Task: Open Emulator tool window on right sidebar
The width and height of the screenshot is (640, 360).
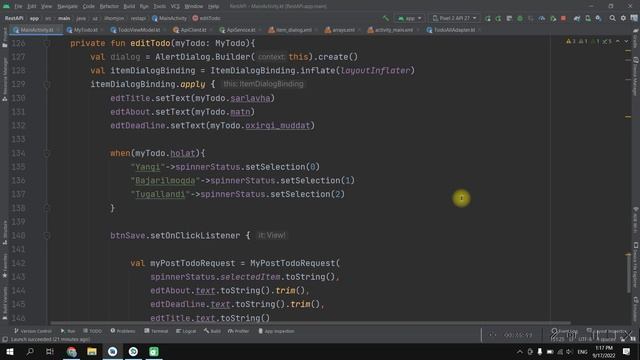Action: [x=636, y=309]
